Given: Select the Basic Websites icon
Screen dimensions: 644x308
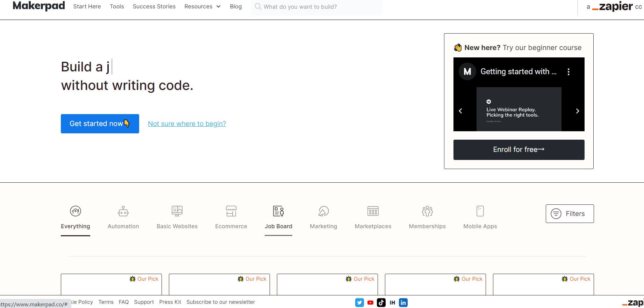Looking at the screenshot, I should 177,211.
